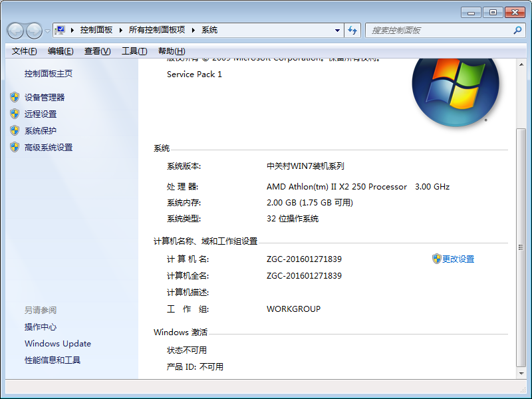Open 性能信息和工具 link
Screen dimensions: 532x399
[53, 360]
